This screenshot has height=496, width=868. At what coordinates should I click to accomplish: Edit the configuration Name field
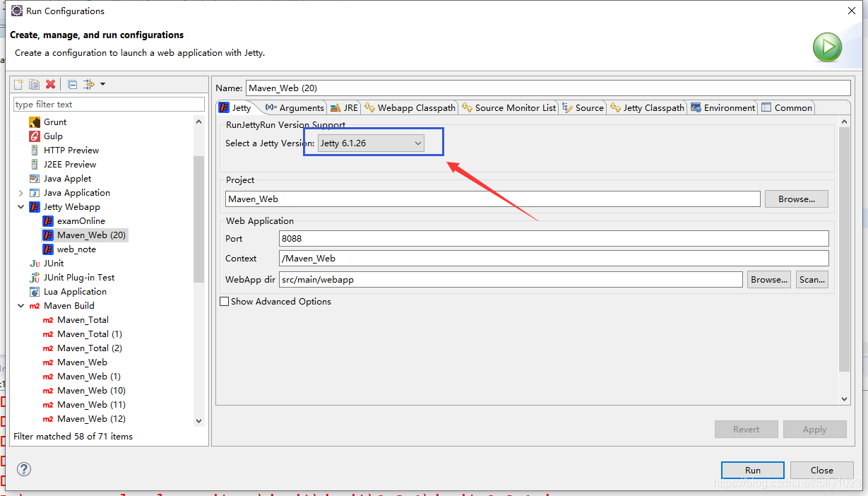click(x=548, y=88)
